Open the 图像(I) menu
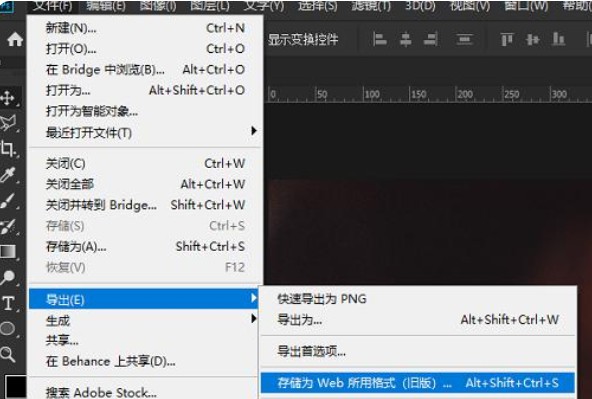 click(158, 6)
